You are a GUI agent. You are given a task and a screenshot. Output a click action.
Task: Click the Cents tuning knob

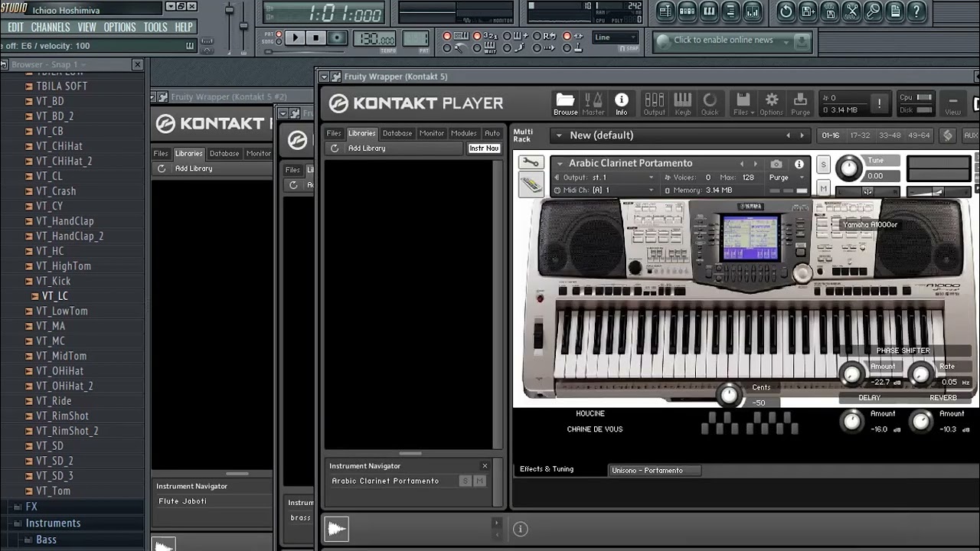tap(729, 394)
